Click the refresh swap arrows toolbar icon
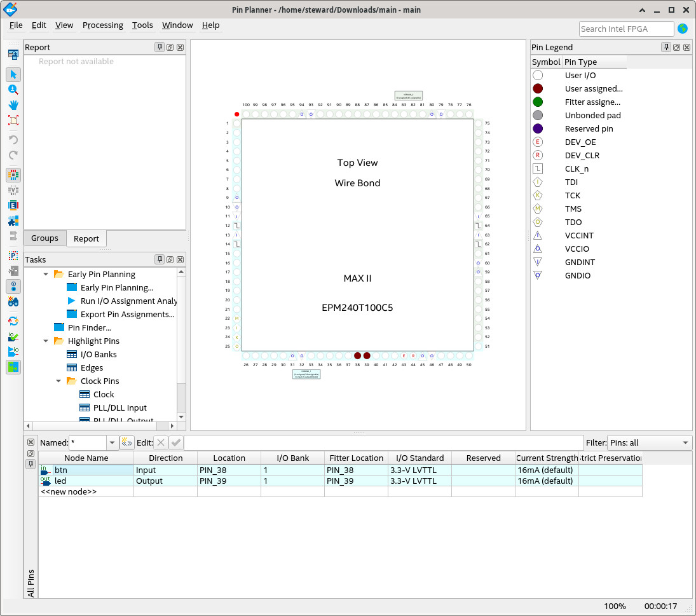 click(13, 321)
